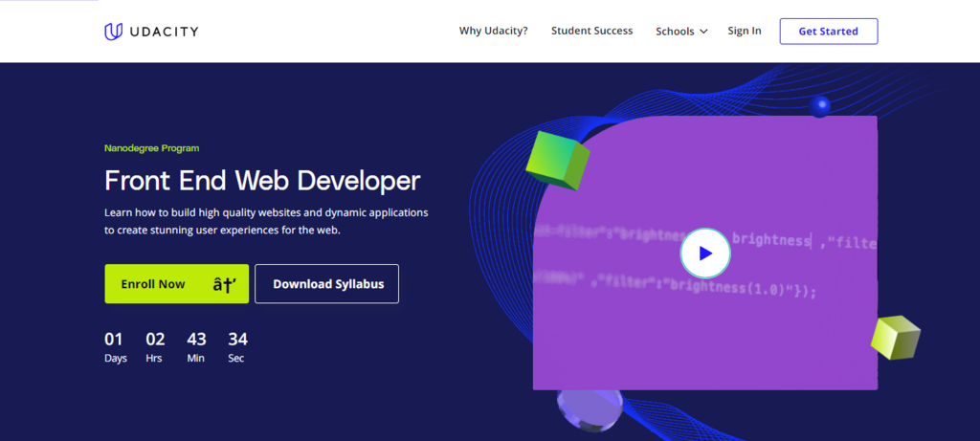Open the Why Udacity? page
Image resolution: width=980 pixels, height=441 pixels.
(x=493, y=31)
